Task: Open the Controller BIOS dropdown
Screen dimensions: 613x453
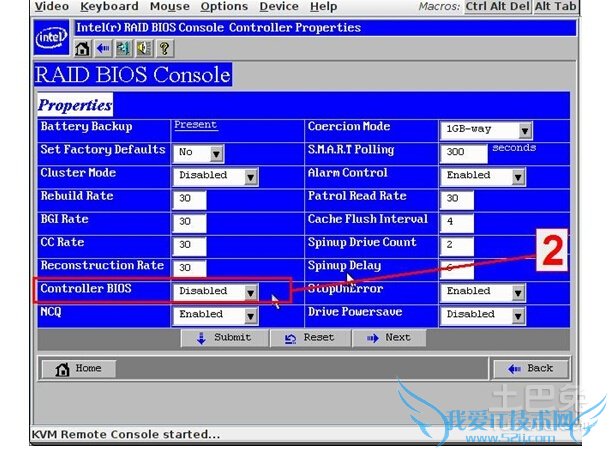Action: pos(216,292)
